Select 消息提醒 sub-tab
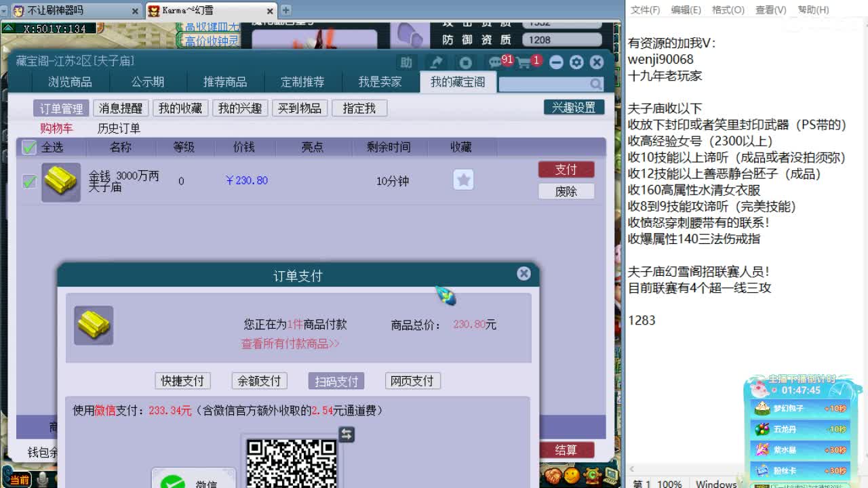This screenshot has height=488, width=868. [x=121, y=108]
